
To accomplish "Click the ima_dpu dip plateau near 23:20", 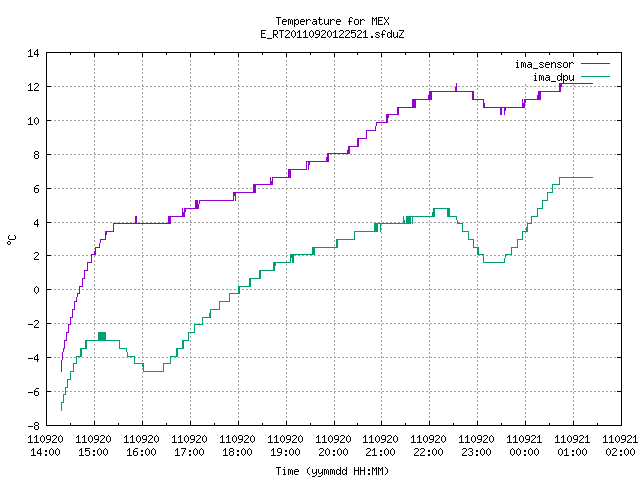I will [494, 262].
